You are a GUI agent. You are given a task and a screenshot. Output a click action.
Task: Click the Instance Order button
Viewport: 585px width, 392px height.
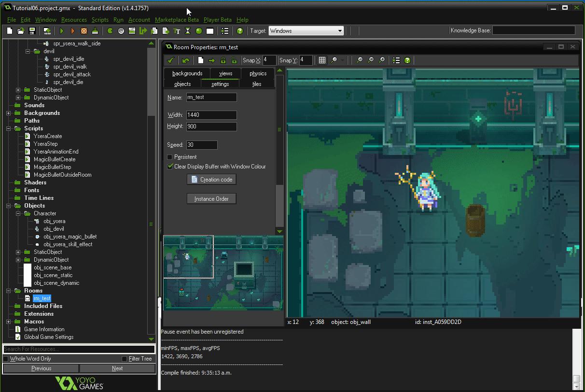(211, 198)
